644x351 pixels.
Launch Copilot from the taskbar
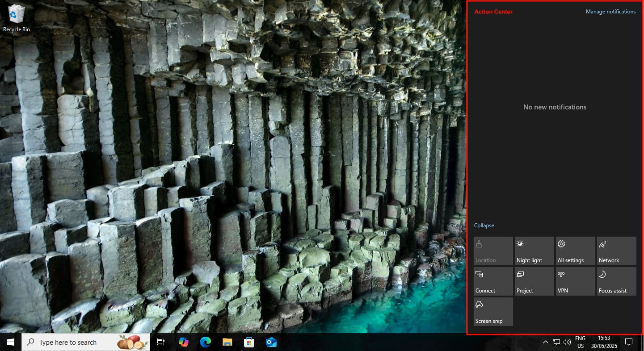(x=183, y=342)
